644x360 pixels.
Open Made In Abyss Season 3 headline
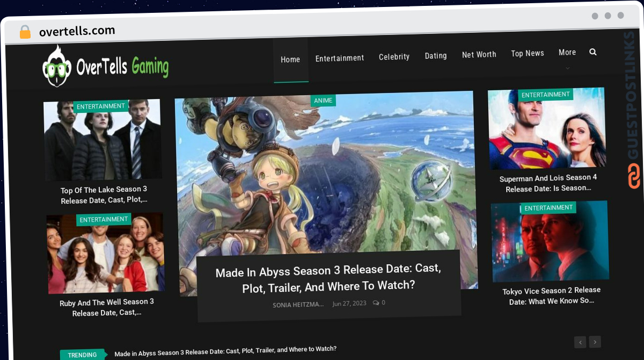click(x=328, y=278)
